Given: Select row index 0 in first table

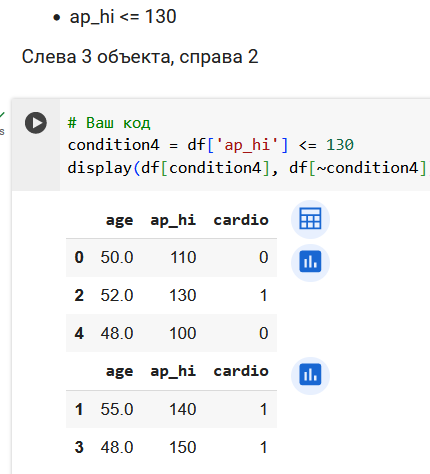Looking at the screenshot, I should point(171,257).
